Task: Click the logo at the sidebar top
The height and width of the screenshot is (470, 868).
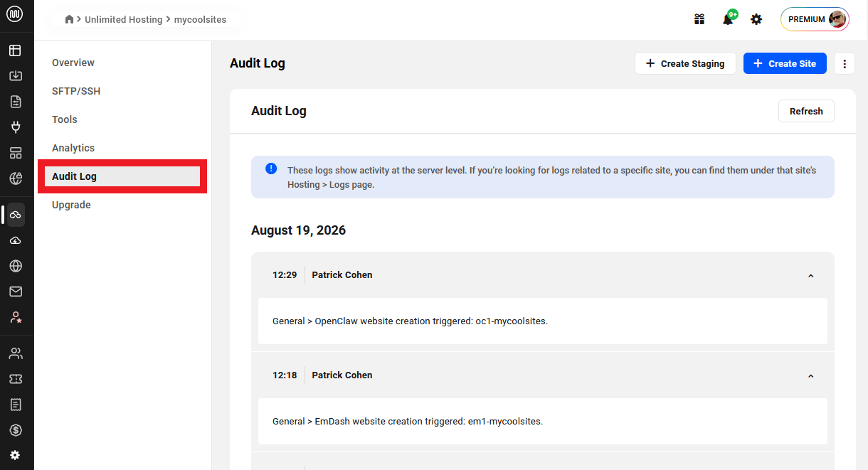Action: pyautogui.click(x=15, y=14)
